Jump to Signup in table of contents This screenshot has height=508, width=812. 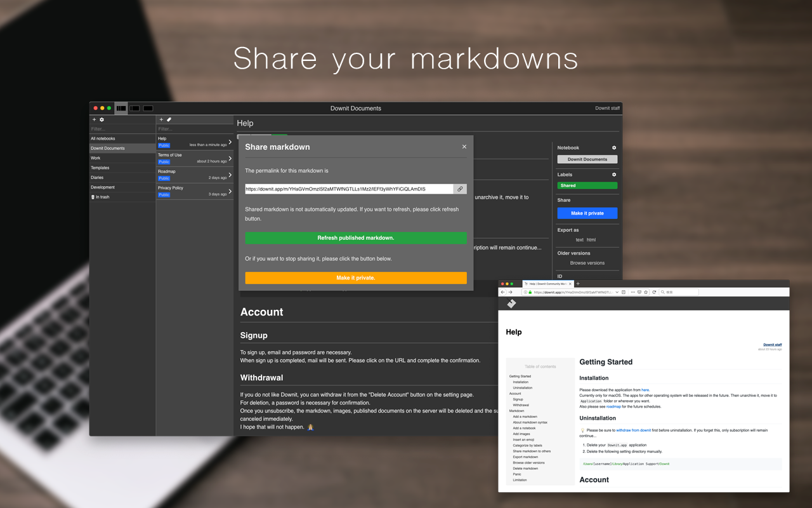click(518, 399)
